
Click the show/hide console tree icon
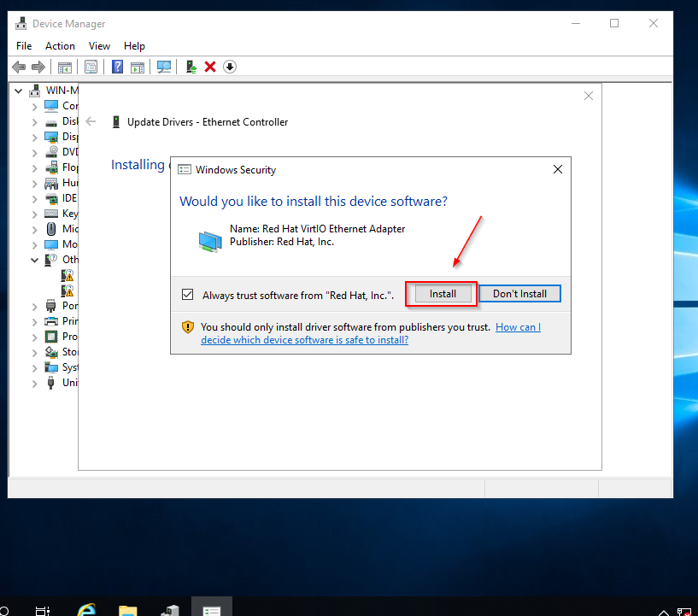65,67
